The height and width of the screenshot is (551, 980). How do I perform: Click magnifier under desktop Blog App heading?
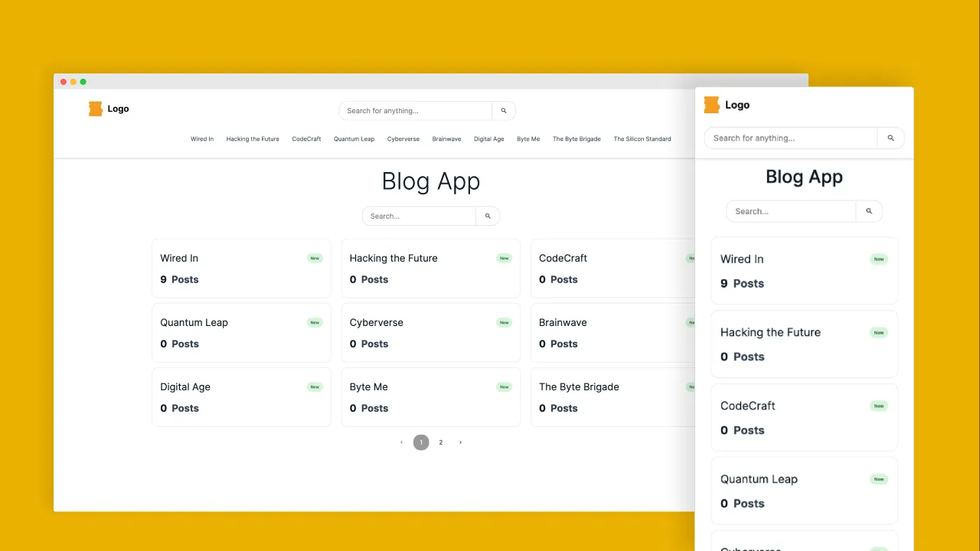[488, 217]
